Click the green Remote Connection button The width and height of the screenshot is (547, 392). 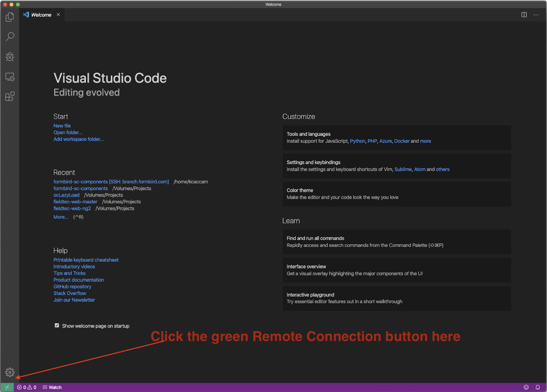tap(7, 387)
